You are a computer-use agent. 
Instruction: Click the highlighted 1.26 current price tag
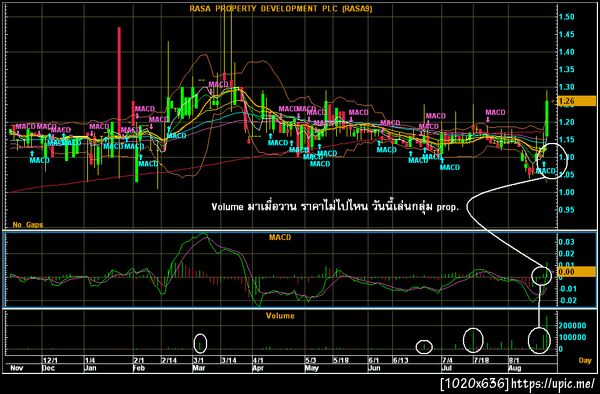click(x=576, y=101)
